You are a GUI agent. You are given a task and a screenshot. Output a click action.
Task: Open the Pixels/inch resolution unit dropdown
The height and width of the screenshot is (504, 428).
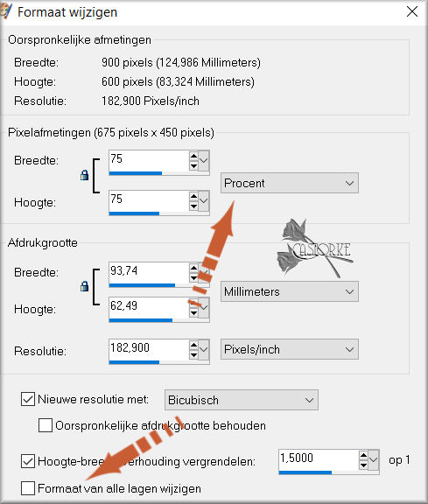point(290,349)
